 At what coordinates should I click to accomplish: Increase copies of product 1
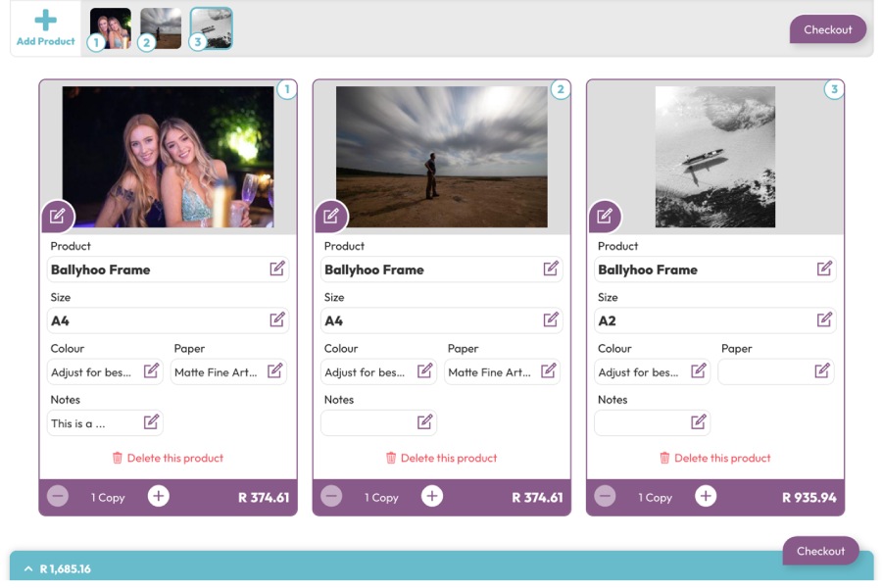point(159,496)
